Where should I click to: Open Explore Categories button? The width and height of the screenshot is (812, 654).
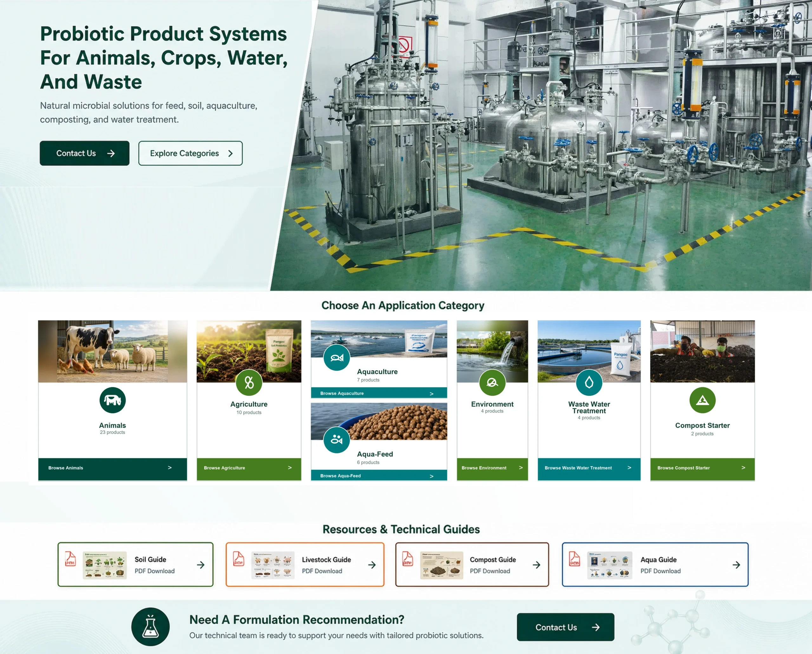190,153
